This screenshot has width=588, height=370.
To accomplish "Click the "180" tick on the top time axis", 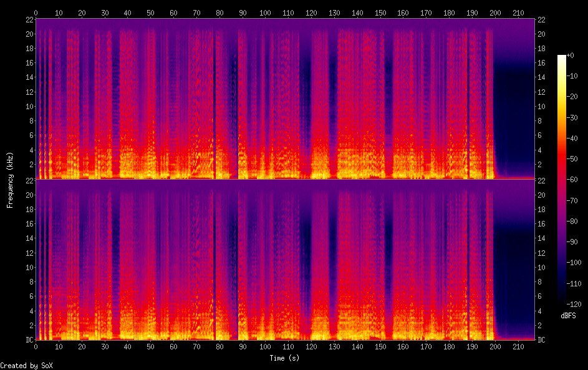I will point(449,12).
